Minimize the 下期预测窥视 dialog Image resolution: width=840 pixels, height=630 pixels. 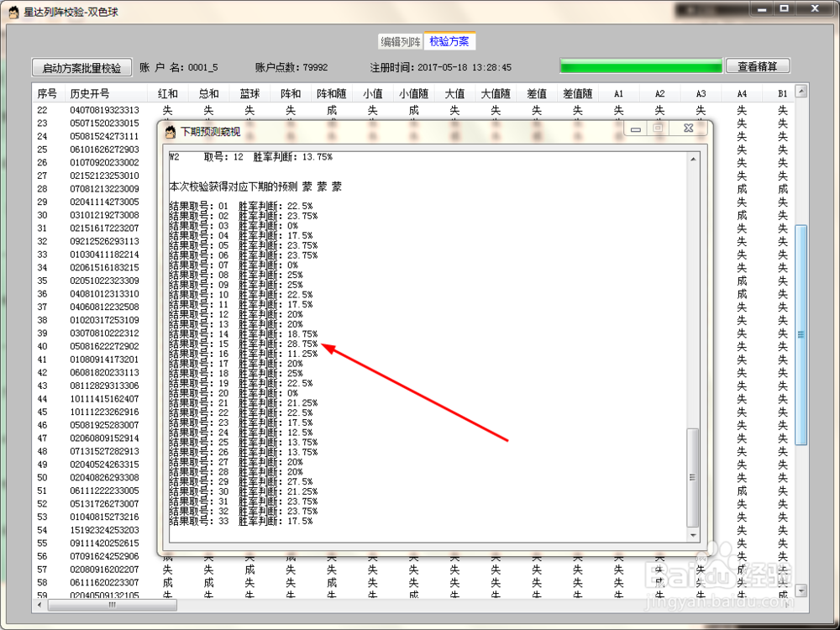[x=636, y=129]
